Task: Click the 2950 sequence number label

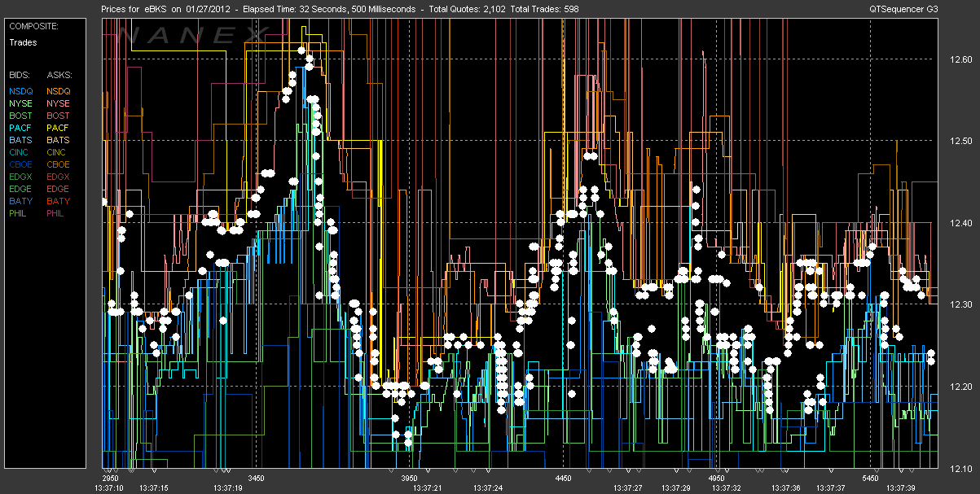Action: [x=110, y=478]
